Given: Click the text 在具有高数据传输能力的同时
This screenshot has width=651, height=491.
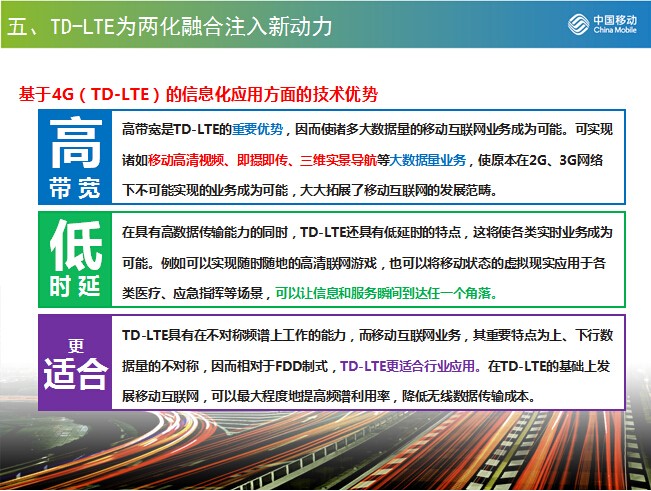Looking at the screenshot, I should (205, 232).
